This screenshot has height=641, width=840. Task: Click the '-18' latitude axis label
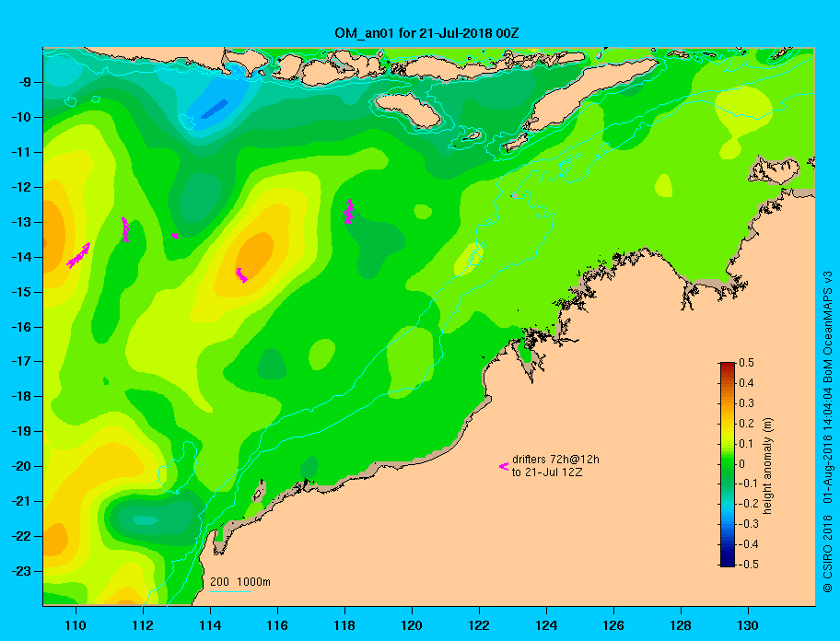pyautogui.click(x=20, y=396)
